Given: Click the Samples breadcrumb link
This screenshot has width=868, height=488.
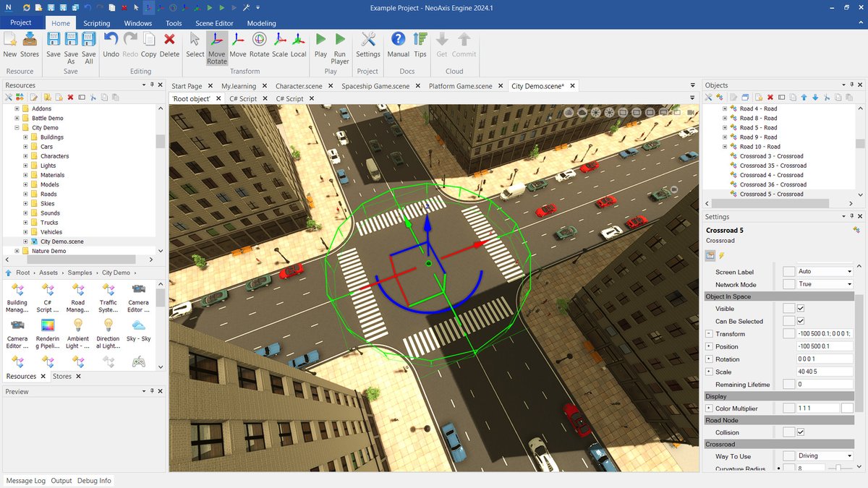Looking at the screenshot, I should pyautogui.click(x=80, y=273).
